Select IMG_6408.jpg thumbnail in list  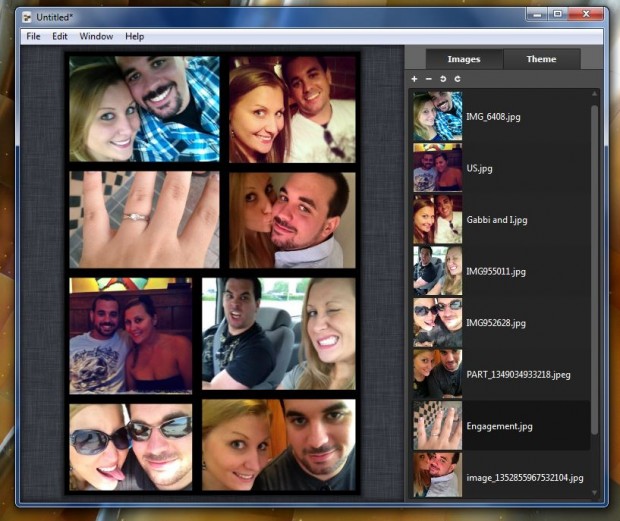(437, 116)
